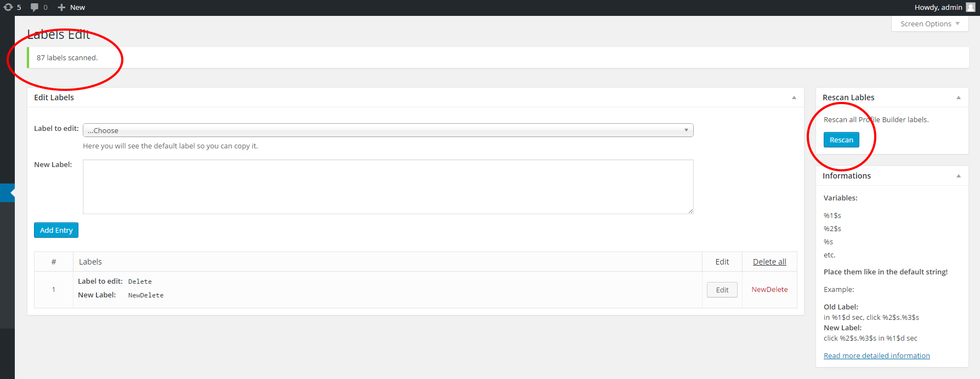Screen dimensions: 980x379
Task: Click the admin avatar icon
Action: (x=971, y=7)
